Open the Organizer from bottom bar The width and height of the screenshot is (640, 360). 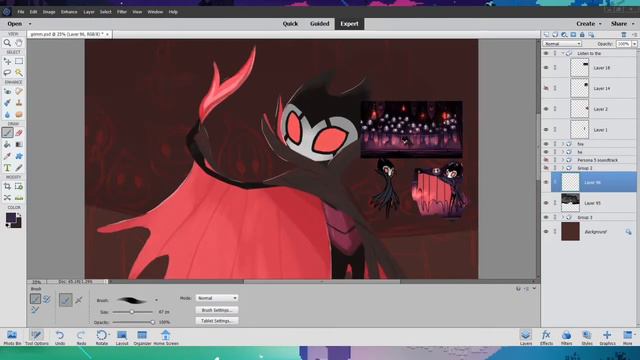142,338
